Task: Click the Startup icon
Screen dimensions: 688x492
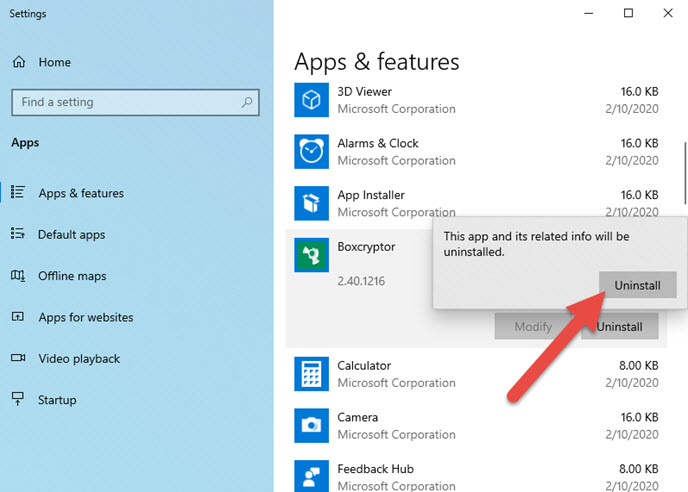Action: coord(18,399)
